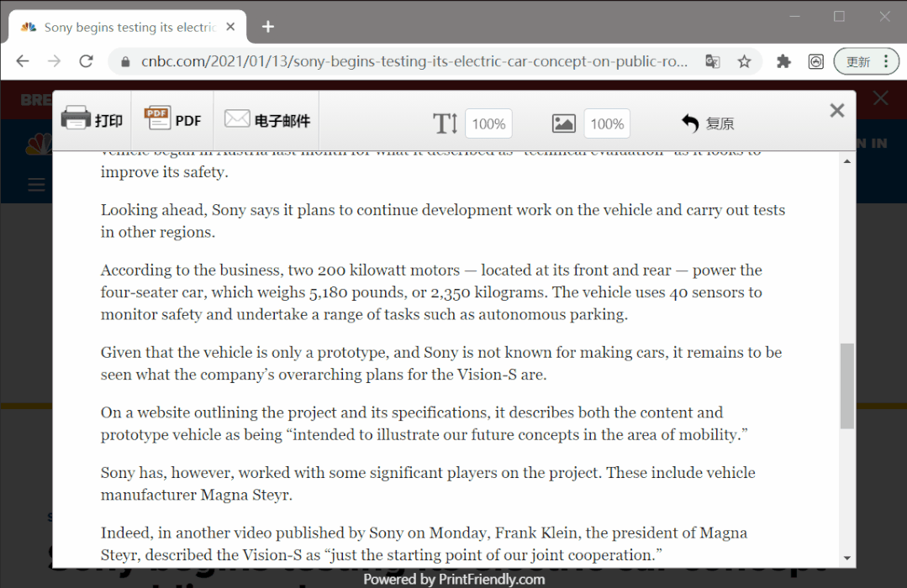
Task: Click the paragraph starting 'Sony has, however'
Action: (x=428, y=483)
